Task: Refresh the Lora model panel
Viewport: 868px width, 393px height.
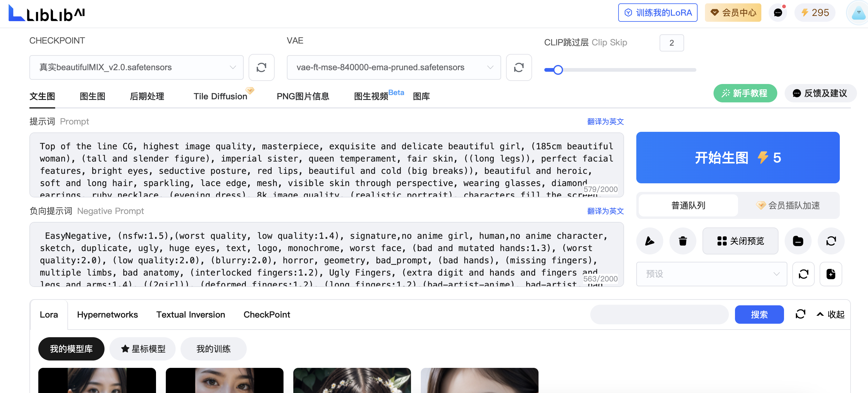Action: pos(800,314)
